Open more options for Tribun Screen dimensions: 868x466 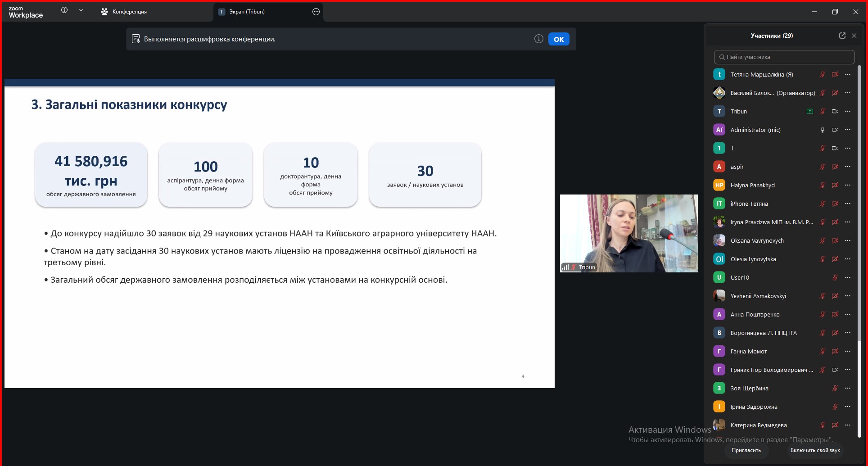[848, 111]
